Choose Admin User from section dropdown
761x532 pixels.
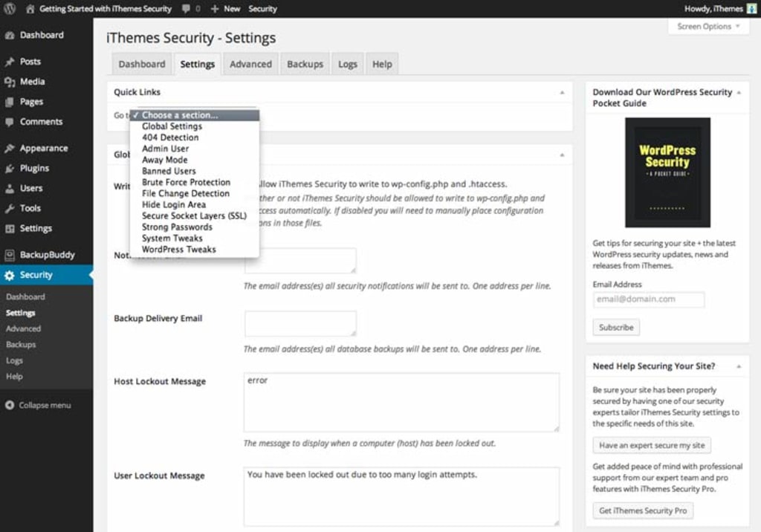click(195, 149)
